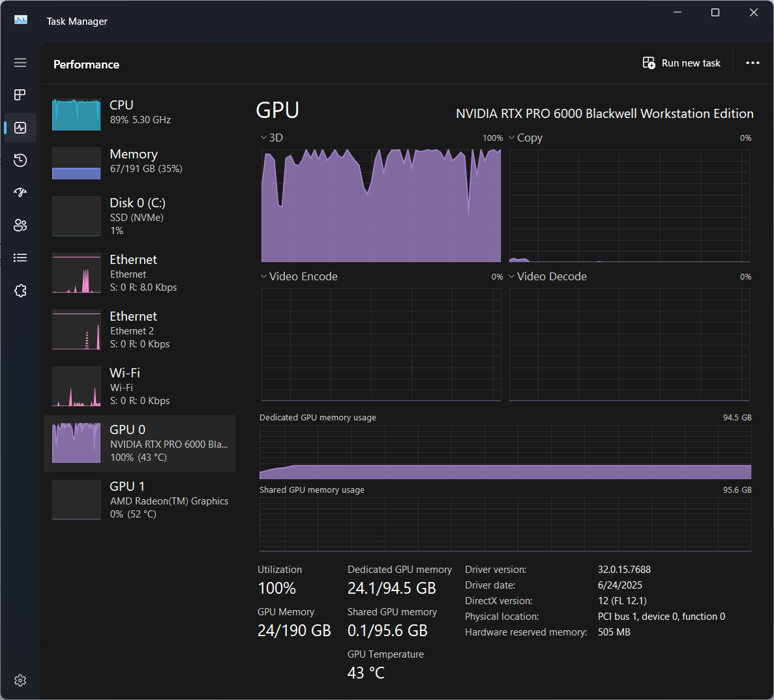Click the 95.6 GB shared graph maximum label
This screenshot has width=774, height=700.
[x=737, y=490]
